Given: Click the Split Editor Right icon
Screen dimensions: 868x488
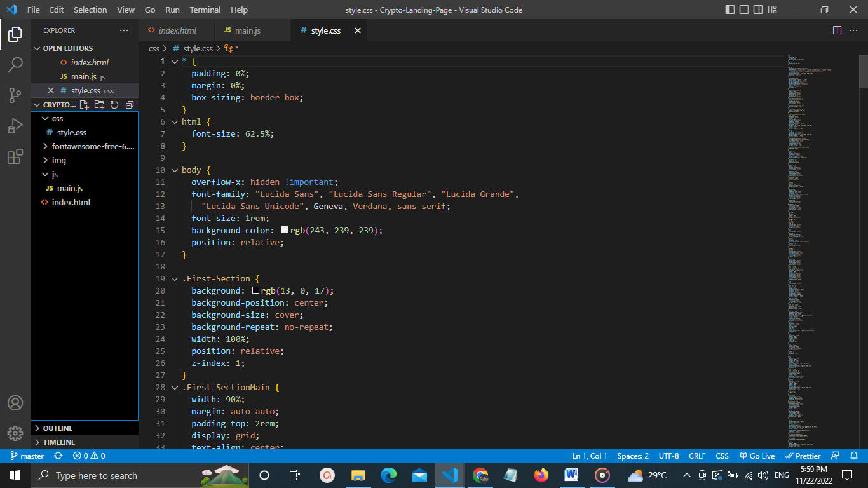Looking at the screenshot, I should pos(837,30).
